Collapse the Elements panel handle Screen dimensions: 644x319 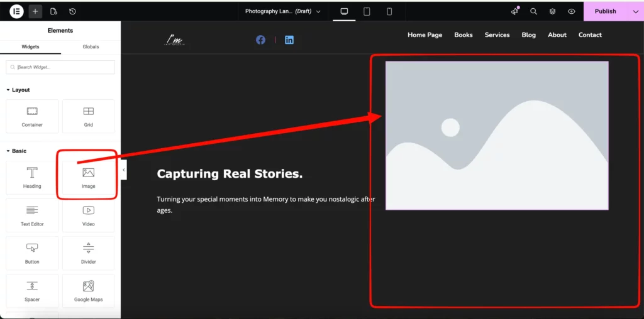click(x=124, y=170)
